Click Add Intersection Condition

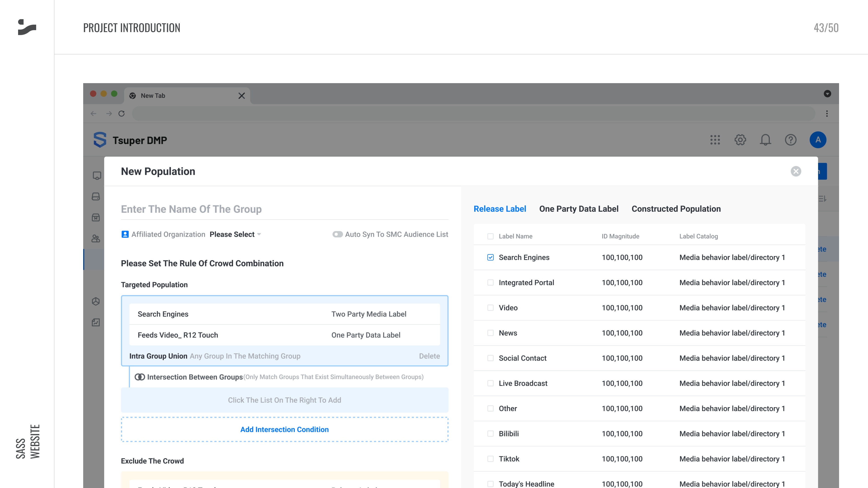pos(284,429)
